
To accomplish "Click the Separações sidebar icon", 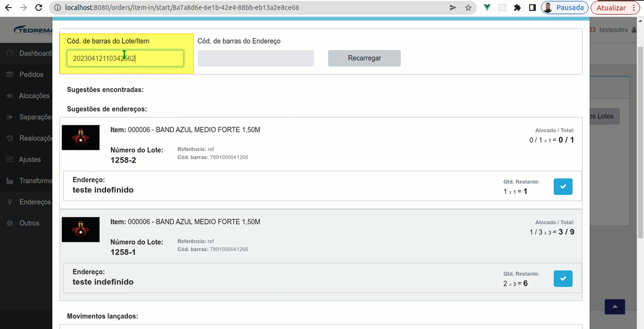I will coord(10,117).
